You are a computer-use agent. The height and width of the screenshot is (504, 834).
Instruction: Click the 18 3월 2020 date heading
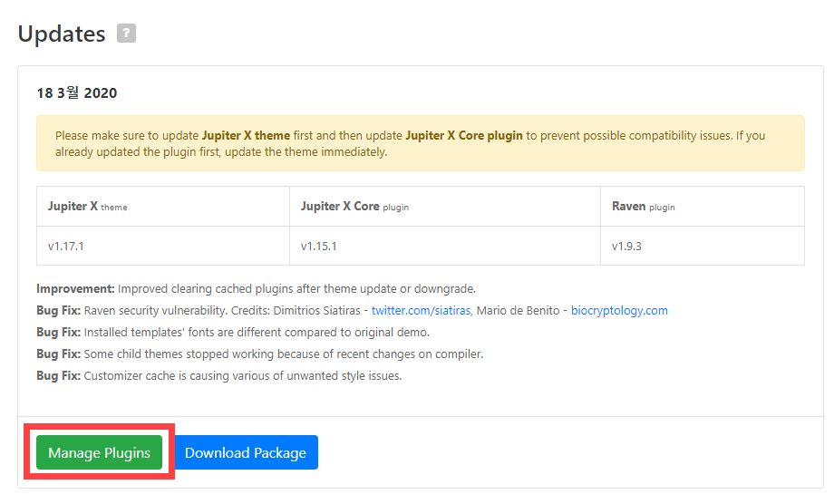click(76, 93)
